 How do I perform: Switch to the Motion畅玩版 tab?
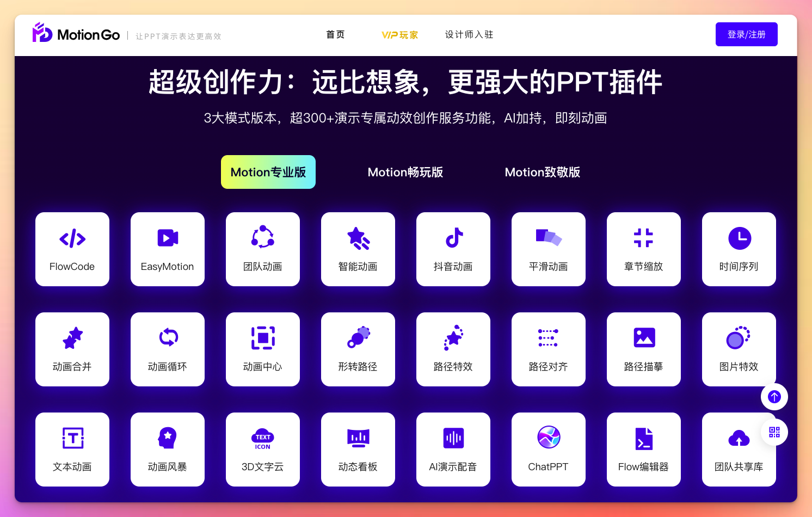click(405, 172)
